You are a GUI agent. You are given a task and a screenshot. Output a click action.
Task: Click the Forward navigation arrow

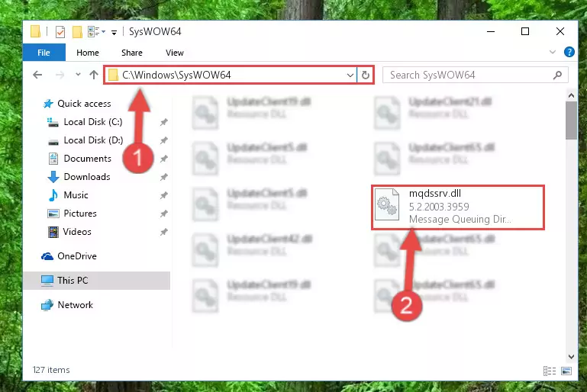[60, 75]
